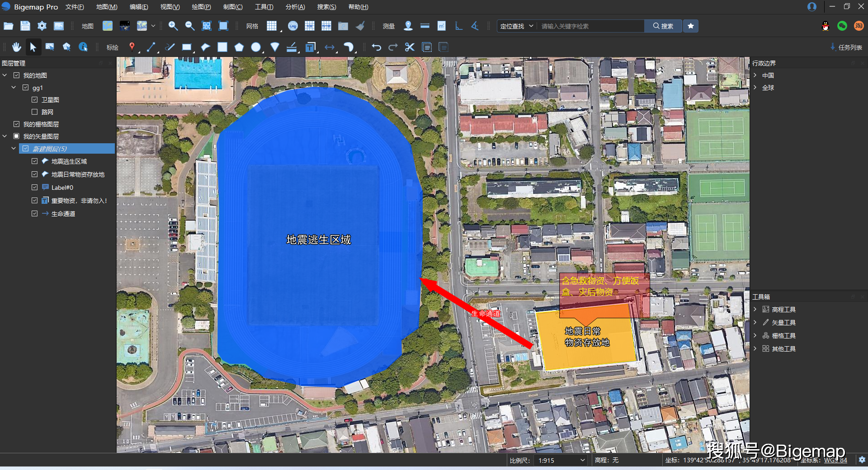Image resolution: width=868 pixels, height=470 pixels.
Task: Collapse 我的地图 tree node
Action: coord(5,75)
